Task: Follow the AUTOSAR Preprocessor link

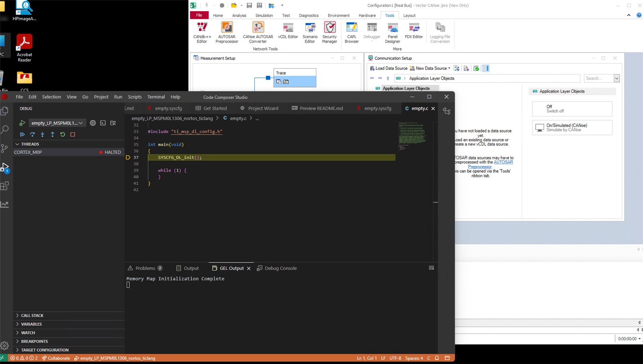Action: click(x=491, y=164)
